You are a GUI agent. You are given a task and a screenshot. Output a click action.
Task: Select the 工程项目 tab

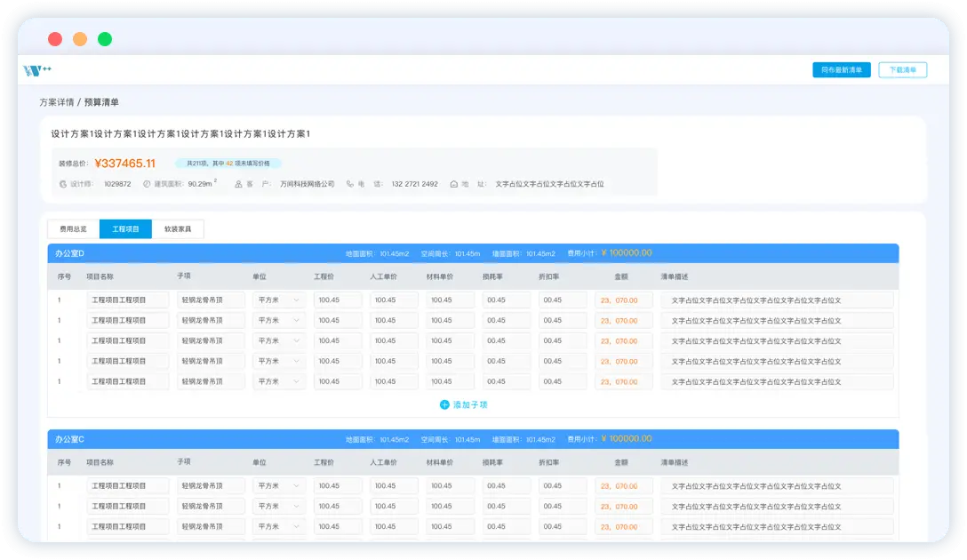(x=125, y=228)
